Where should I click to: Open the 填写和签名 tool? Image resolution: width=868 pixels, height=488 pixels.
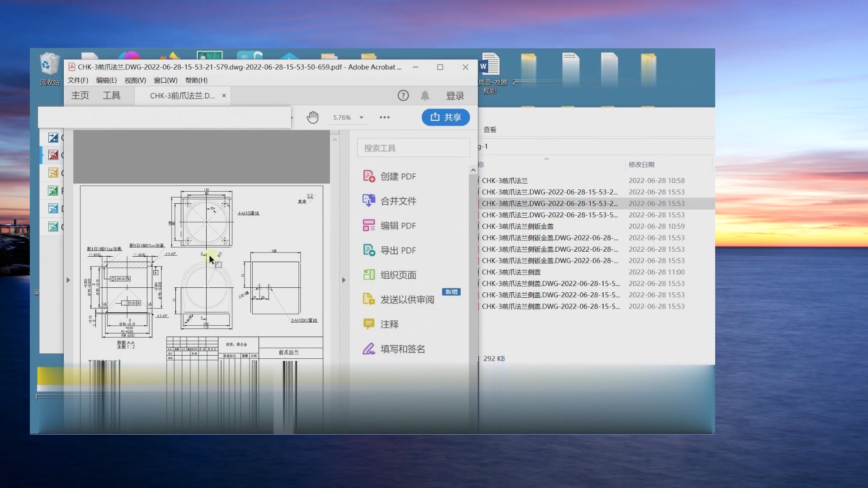point(402,348)
